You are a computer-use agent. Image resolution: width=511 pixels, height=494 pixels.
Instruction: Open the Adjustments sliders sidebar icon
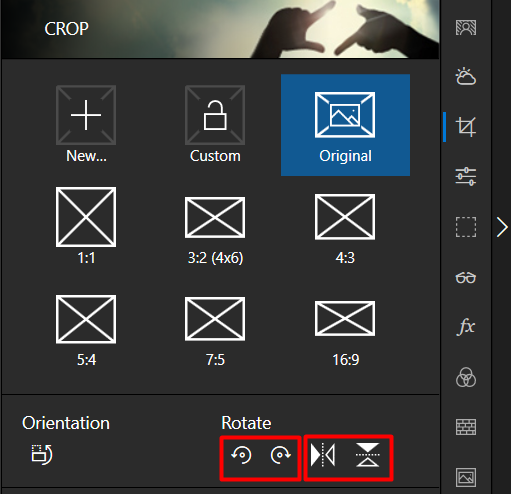[466, 176]
